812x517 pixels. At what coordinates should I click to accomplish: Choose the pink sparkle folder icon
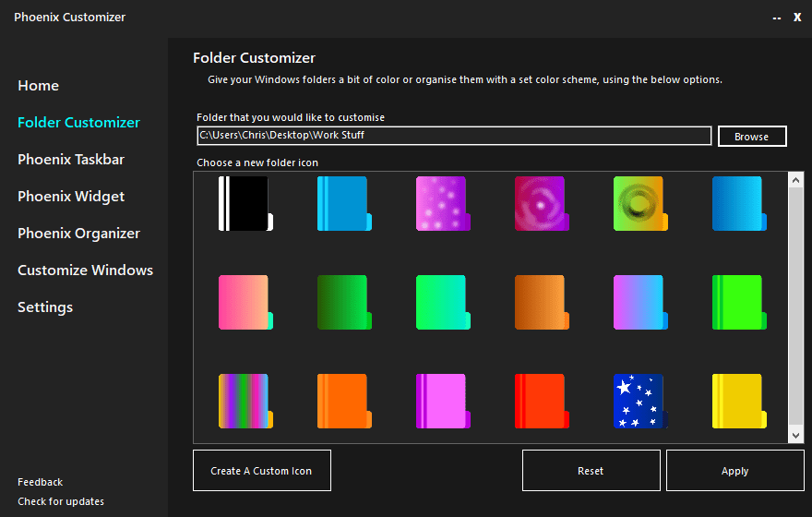coord(442,203)
